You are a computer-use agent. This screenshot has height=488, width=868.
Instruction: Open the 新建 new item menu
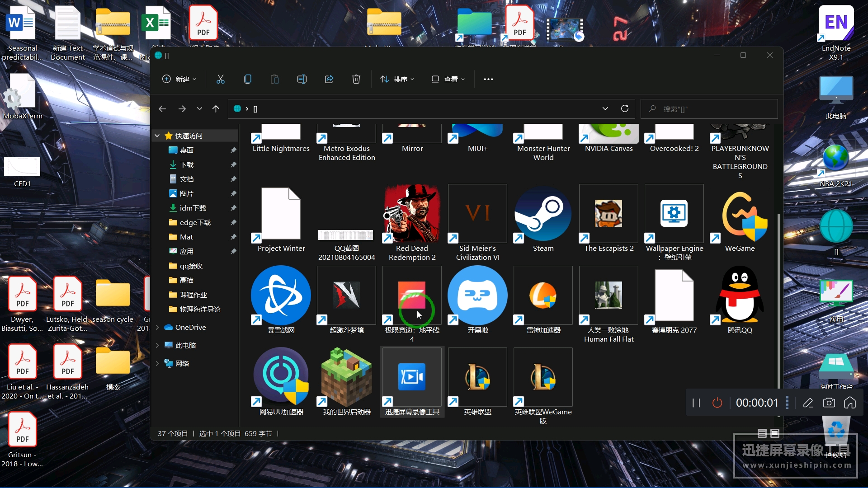pyautogui.click(x=179, y=79)
